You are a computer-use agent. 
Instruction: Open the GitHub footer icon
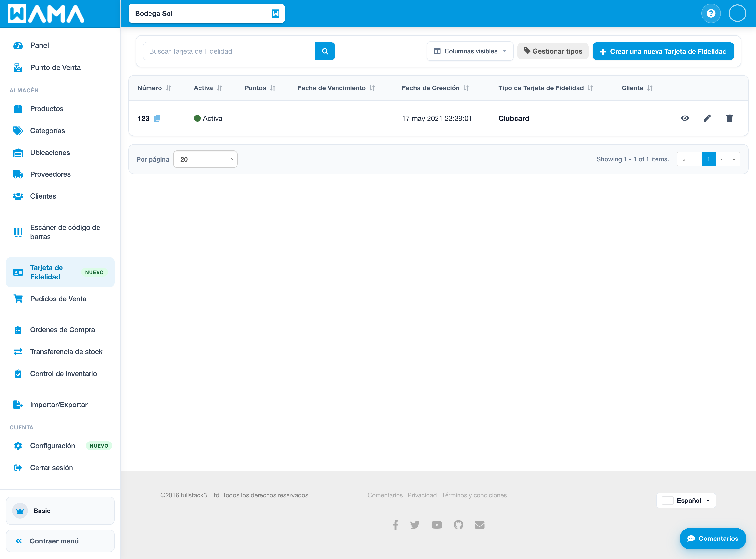pyautogui.click(x=458, y=524)
